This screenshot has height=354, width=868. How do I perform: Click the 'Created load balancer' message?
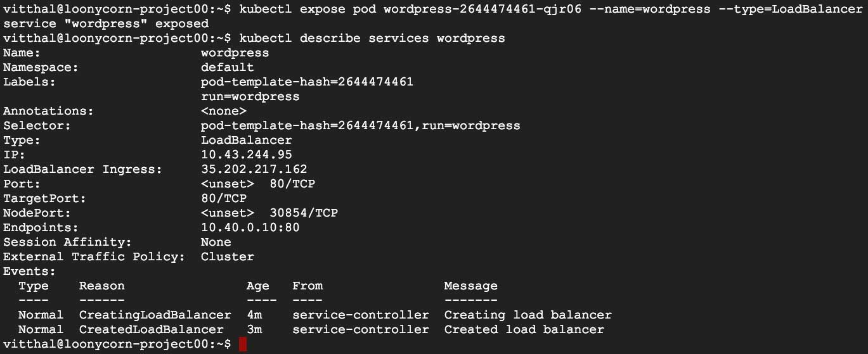[x=524, y=329]
